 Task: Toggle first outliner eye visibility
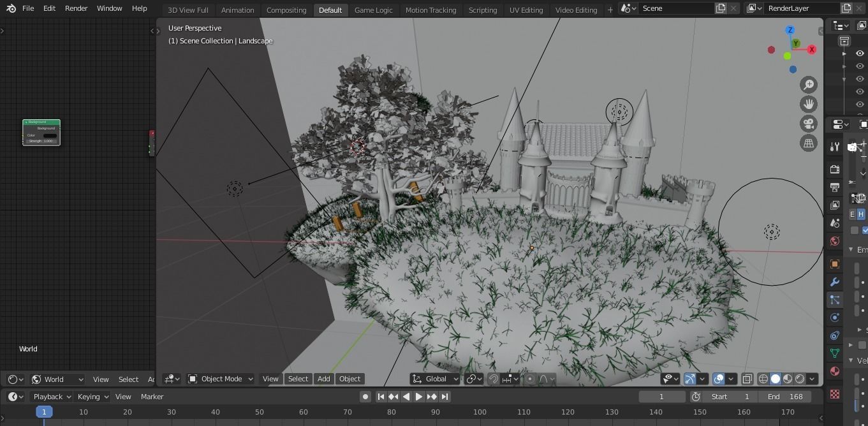click(x=860, y=54)
